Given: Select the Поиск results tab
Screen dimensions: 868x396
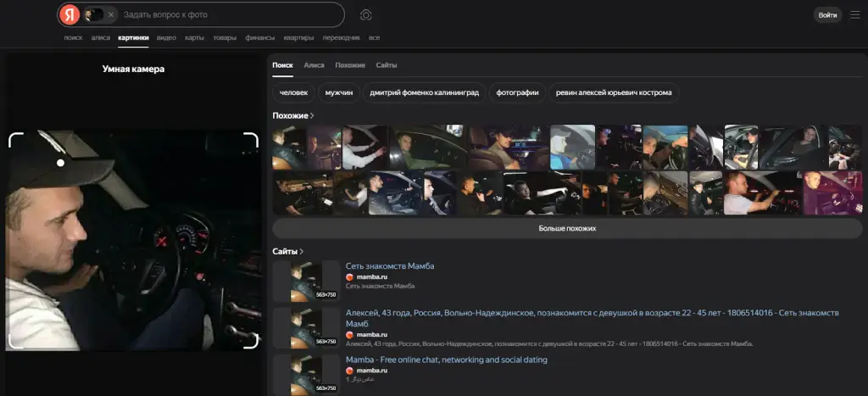Looking at the screenshot, I should [x=282, y=64].
